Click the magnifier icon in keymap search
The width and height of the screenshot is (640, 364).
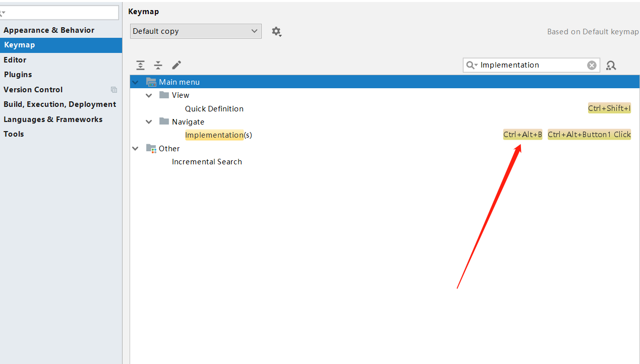click(472, 65)
